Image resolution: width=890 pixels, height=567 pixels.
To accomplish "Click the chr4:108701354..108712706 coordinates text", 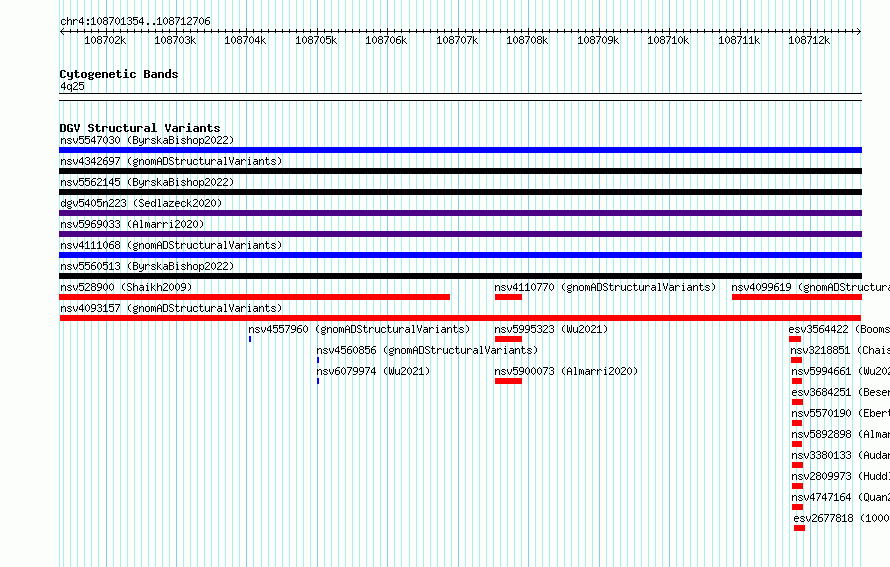I will 135,21.
